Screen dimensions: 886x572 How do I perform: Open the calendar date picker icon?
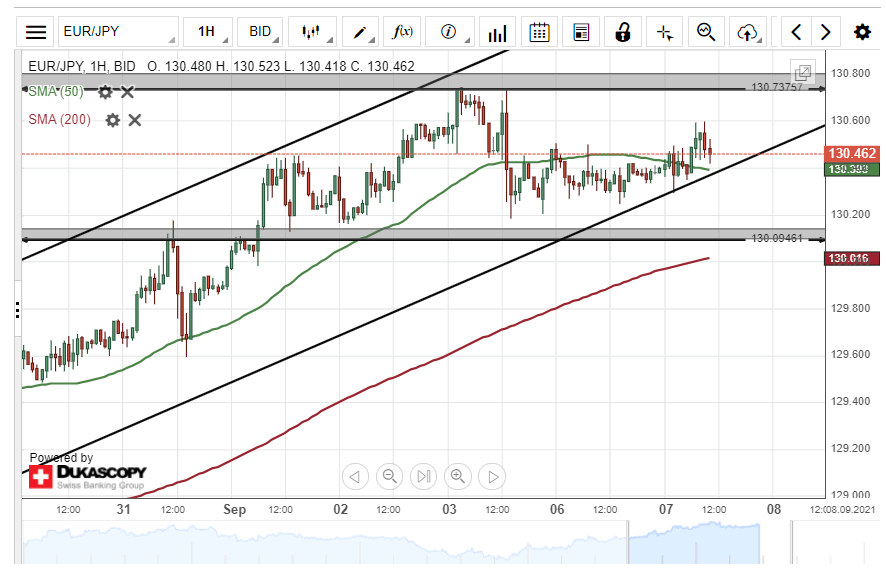click(x=539, y=32)
